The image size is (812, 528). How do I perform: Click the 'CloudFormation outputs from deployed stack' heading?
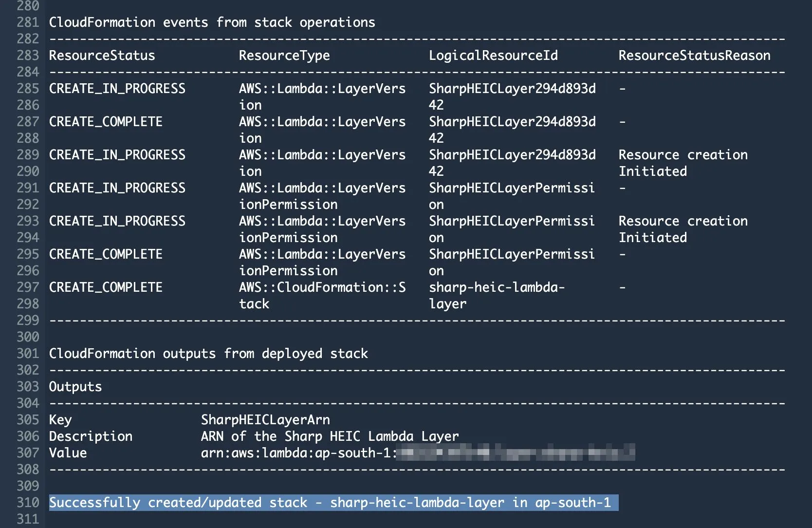208,354
